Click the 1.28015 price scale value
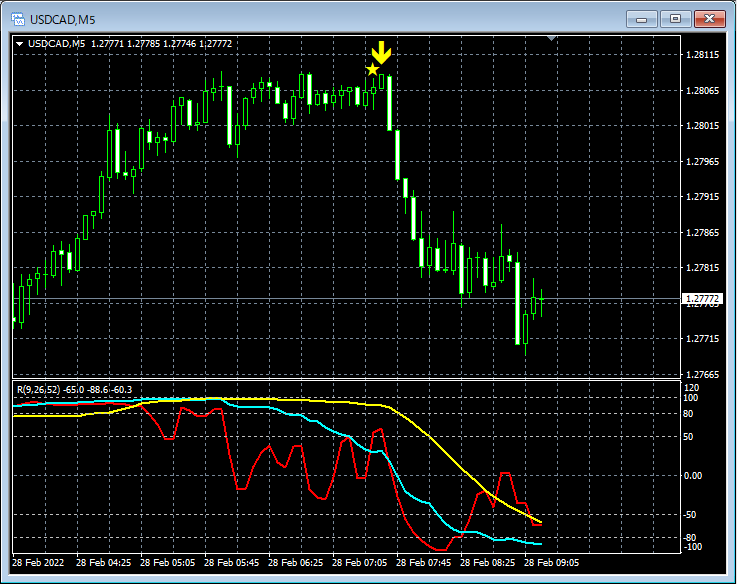 tap(703, 126)
